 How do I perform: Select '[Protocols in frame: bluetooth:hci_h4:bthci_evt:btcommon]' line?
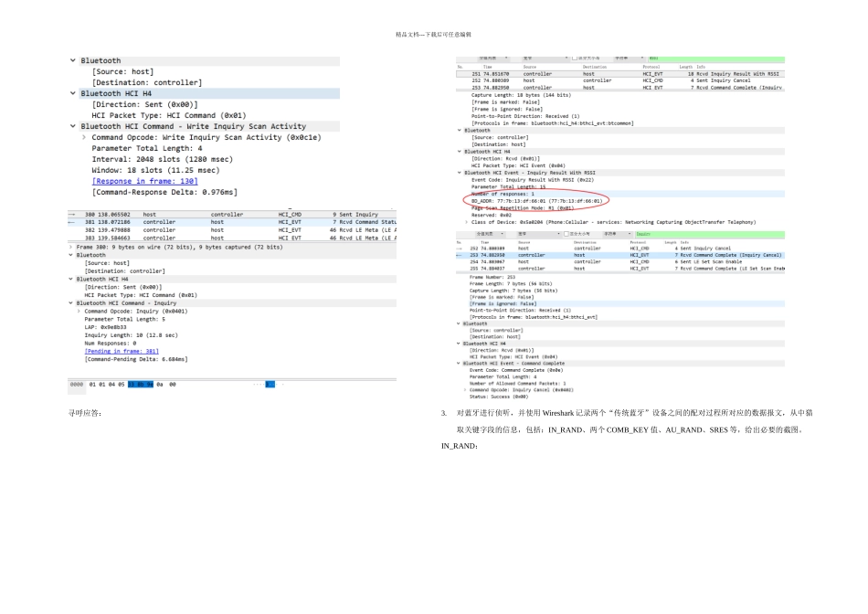(x=553, y=123)
